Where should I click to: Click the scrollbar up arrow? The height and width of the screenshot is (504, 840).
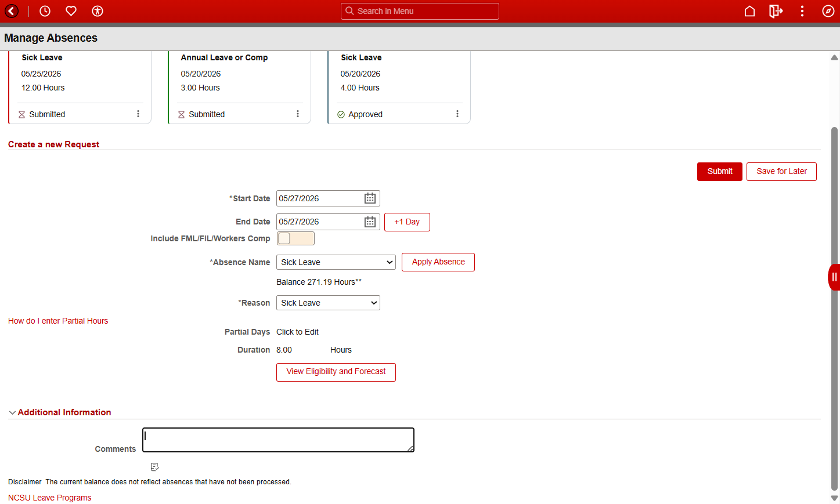834,57
